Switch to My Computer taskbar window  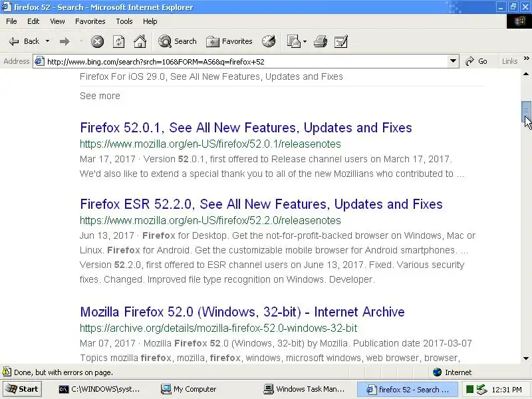(189, 389)
